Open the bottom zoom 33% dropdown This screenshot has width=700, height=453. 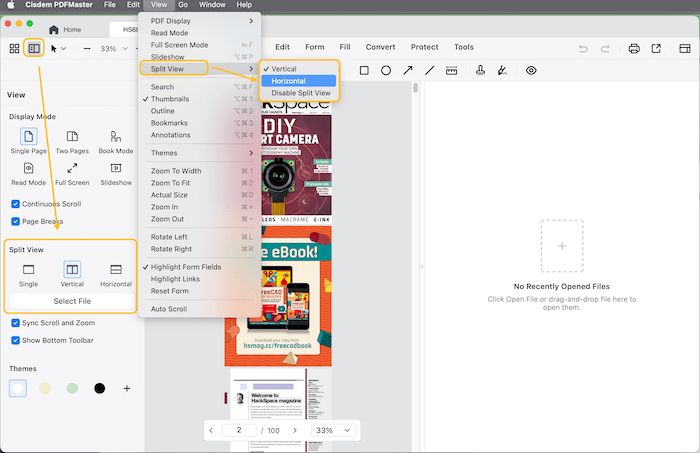334,430
